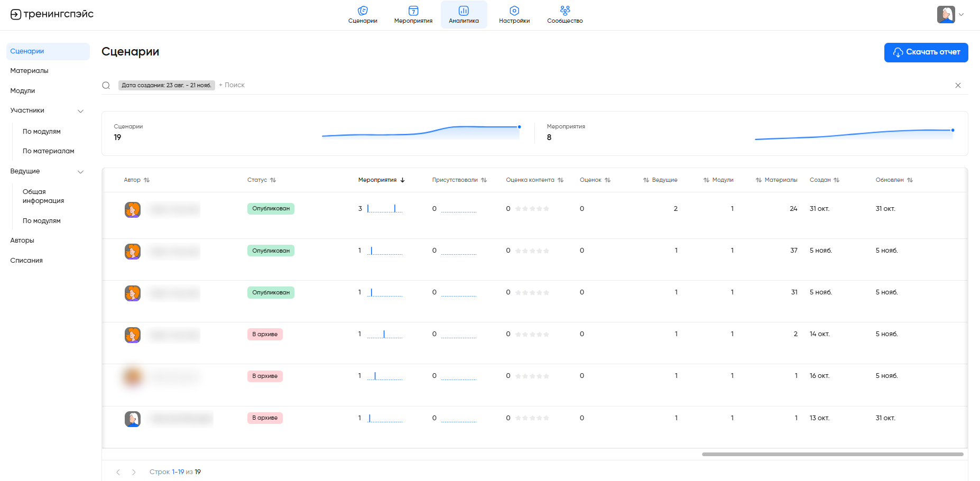Image resolution: width=980 pixels, height=481 pixels.
Task: Click the Поиск search input field
Action: [235, 85]
